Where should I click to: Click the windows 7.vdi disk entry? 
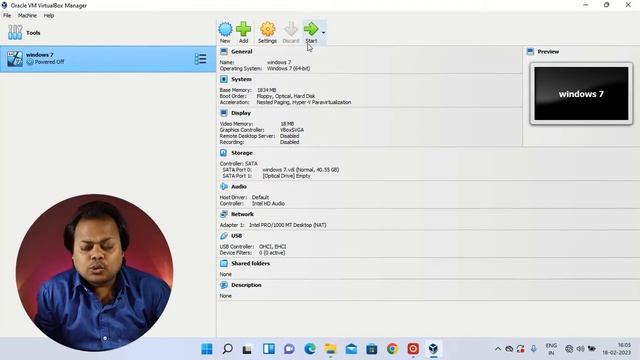[300, 169]
